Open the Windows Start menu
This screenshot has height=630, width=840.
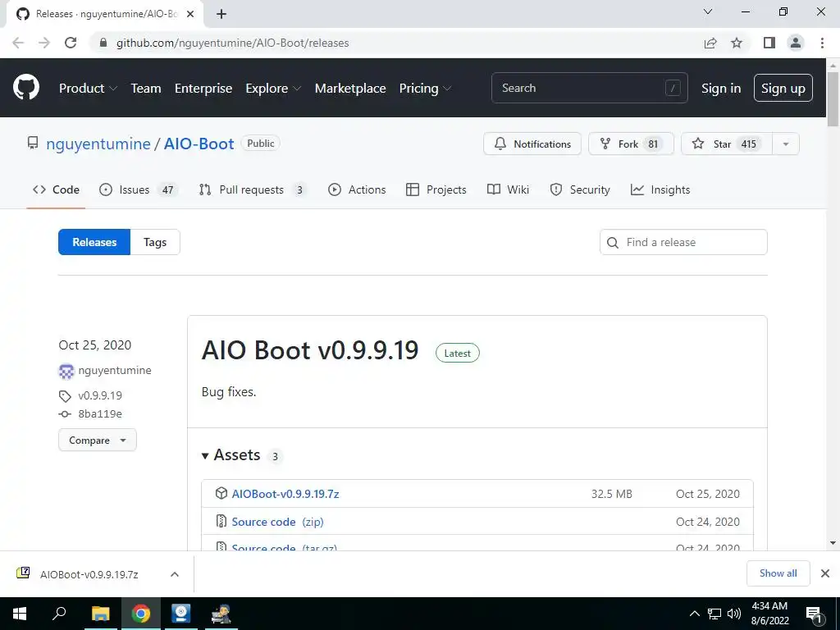click(x=20, y=614)
